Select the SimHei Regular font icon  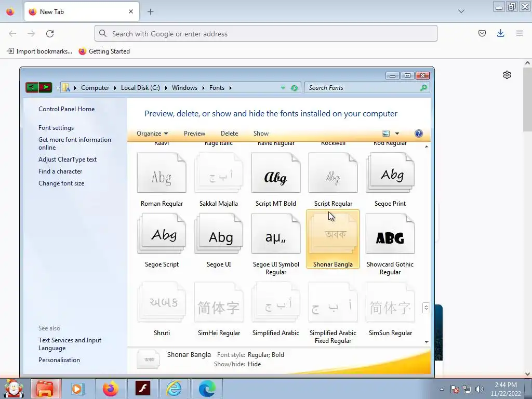[x=219, y=302]
